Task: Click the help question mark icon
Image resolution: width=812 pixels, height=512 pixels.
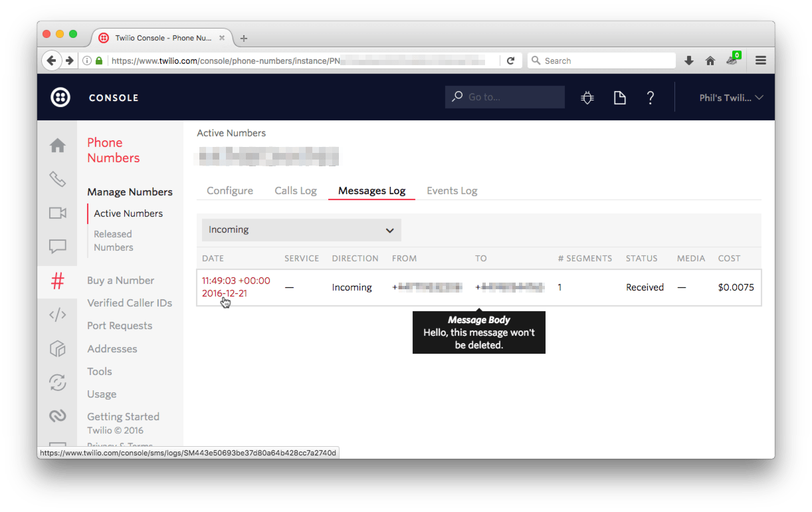Action: pyautogui.click(x=651, y=98)
